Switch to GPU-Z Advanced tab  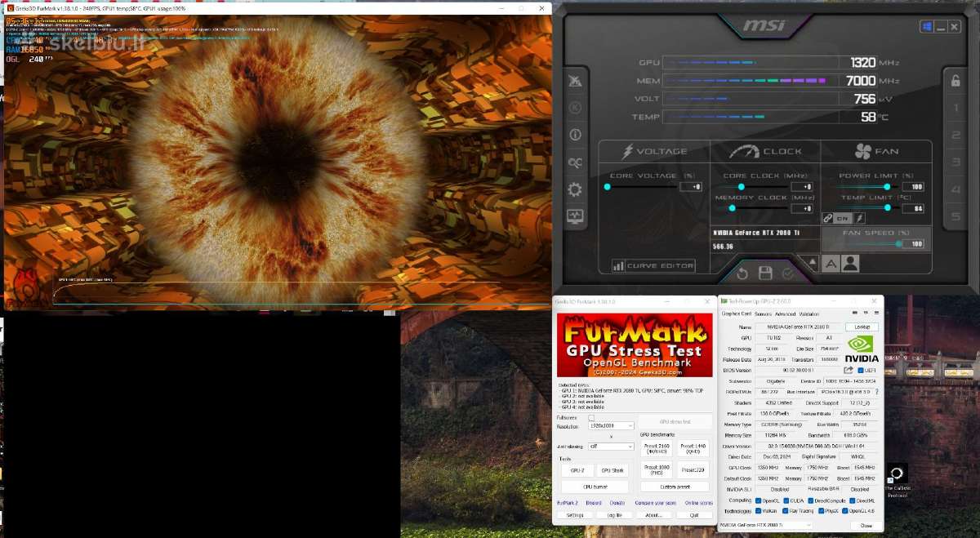coord(785,313)
